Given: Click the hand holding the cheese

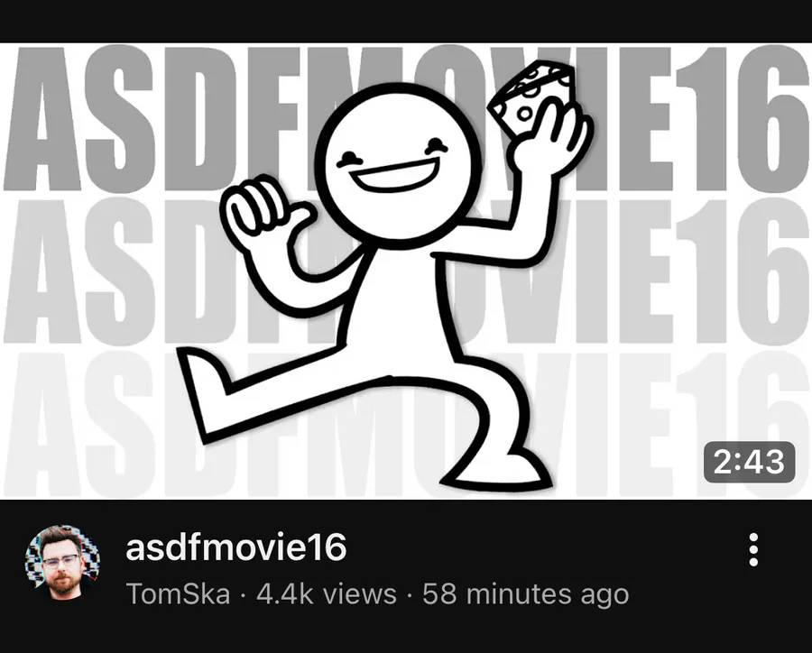Looking at the screenshot, I should point(550,139).
